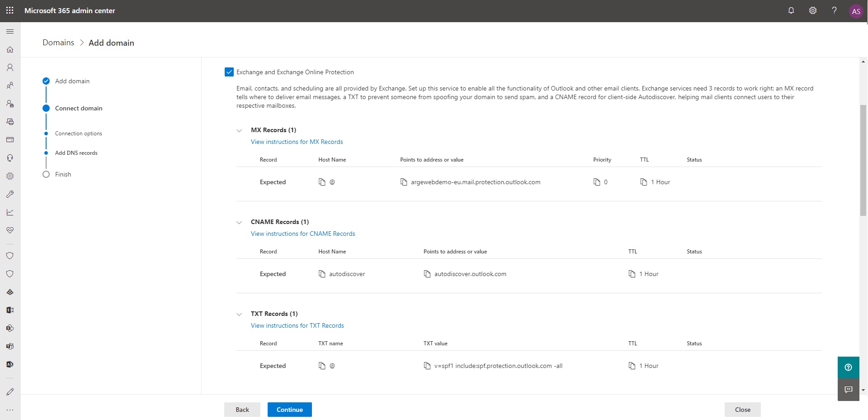Collapse the TXT Records section

click(239, 314)
